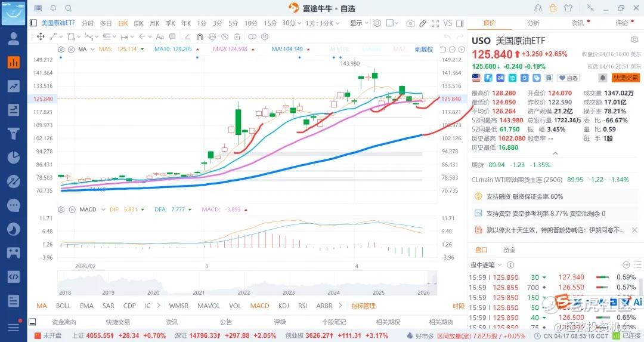644x342 pixels.
Task: Open stock settings gear beside USO name
Action: pyautogui.click(x=634, y=40)
